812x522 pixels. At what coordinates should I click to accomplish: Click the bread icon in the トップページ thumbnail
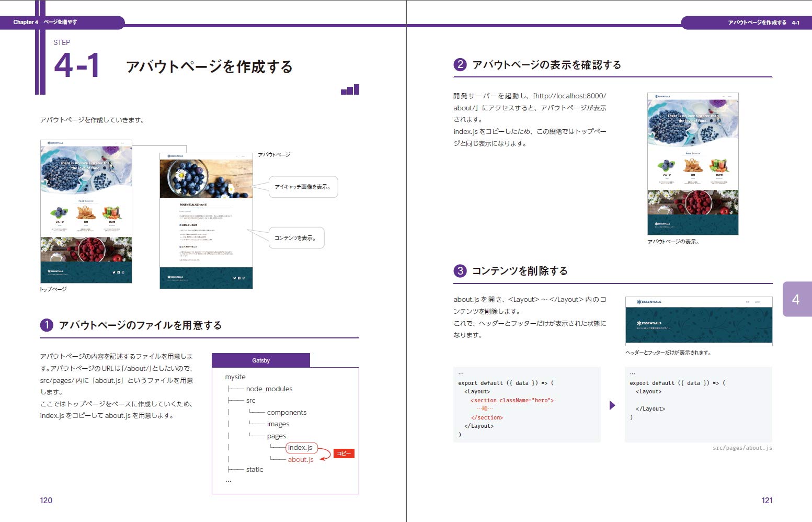[x=86, y=212]
